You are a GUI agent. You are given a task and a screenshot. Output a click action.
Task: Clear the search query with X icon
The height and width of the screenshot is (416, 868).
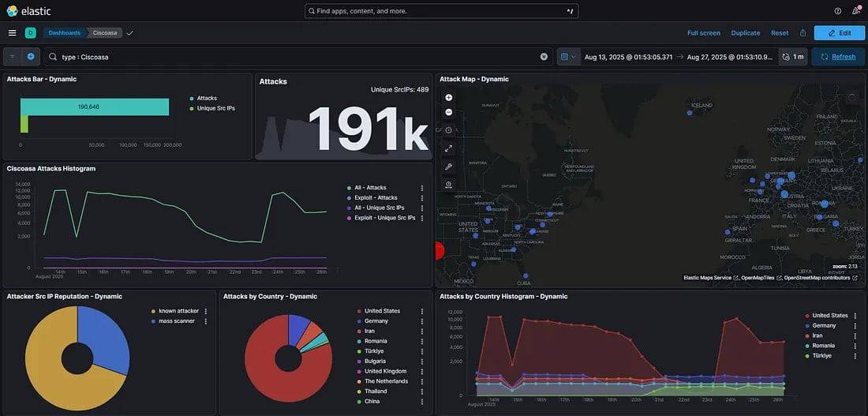point(544,57)
